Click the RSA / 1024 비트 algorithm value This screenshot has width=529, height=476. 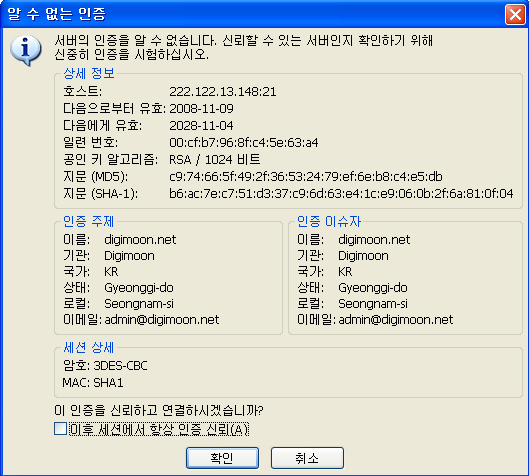(x=215, y=160)
